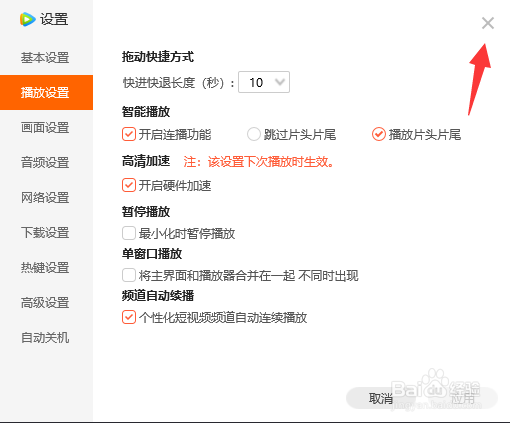Select 播放片头片尾 radio button
The image size is (510, 423).
click(x=379, y=134)
